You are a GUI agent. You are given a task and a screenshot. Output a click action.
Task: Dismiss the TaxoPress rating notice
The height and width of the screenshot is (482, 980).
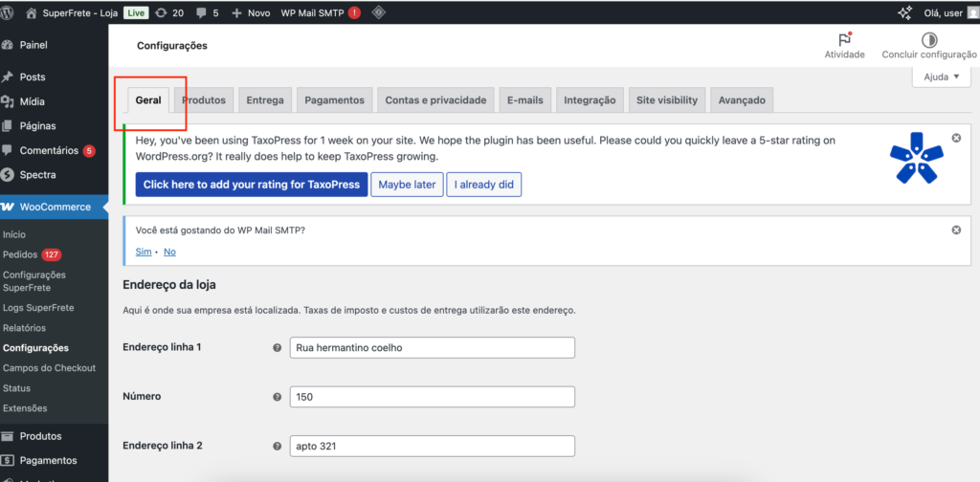pos(956,138)
